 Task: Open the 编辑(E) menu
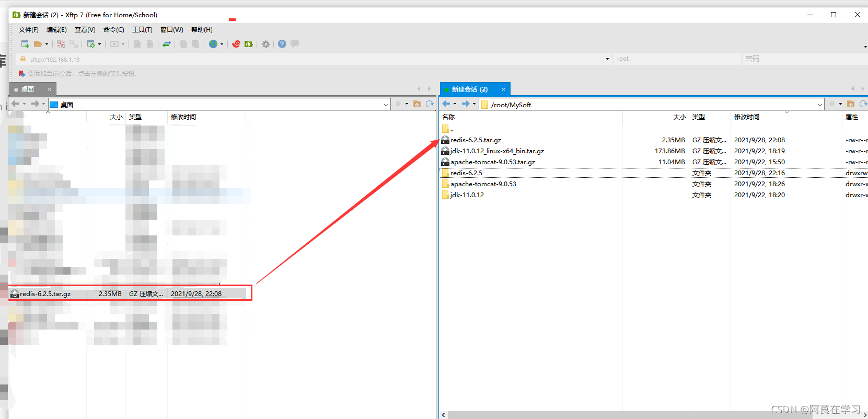point(56,30)
